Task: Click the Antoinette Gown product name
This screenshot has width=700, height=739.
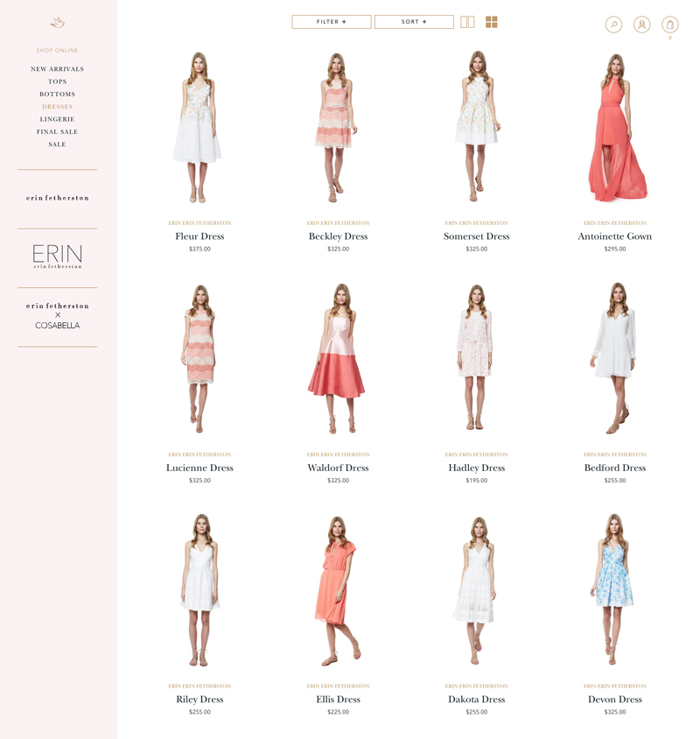Action: (614, 236)
